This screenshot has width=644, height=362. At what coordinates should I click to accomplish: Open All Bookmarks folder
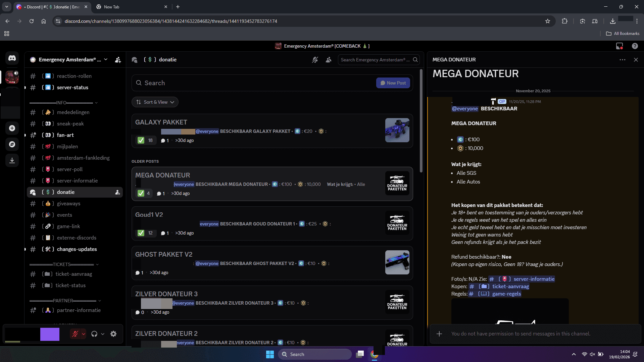pyautogui.click(x=623, y=34)
